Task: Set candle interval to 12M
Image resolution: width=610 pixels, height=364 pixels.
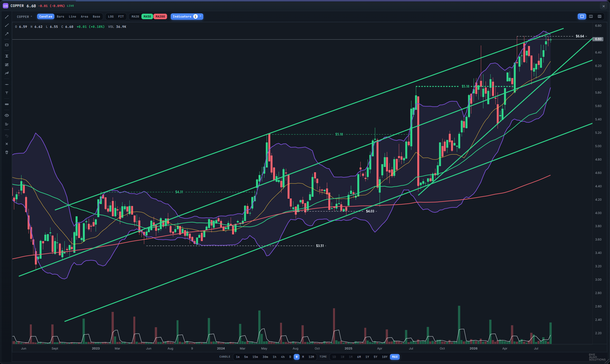Action: coord(311,357)
